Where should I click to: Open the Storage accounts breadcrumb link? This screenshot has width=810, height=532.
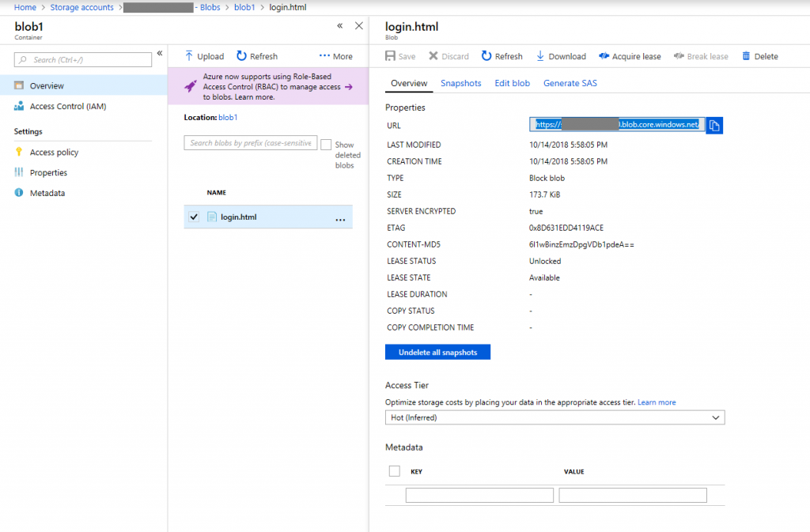pyautogui.click(x=81, y=7)
